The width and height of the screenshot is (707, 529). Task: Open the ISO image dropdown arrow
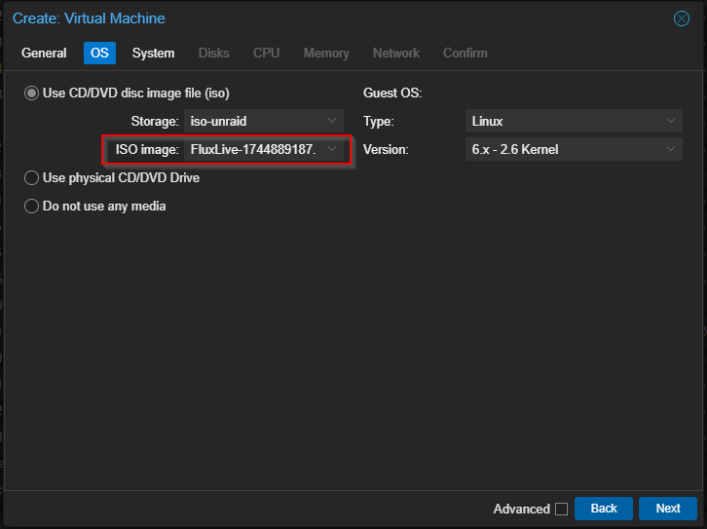click(x=333, y=150)
